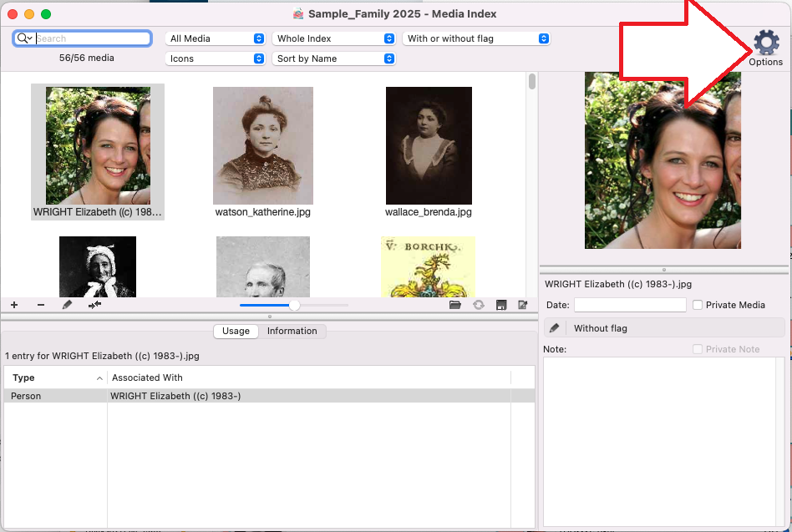Screen dimensions: 792x532
Task: Enable the Private Media checkbox
Action: [698, 305]
